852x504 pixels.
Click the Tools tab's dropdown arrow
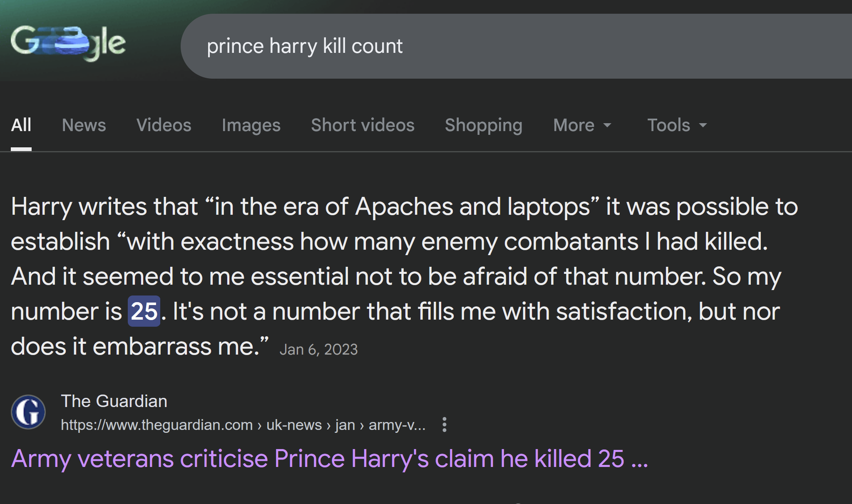[703, 125]
